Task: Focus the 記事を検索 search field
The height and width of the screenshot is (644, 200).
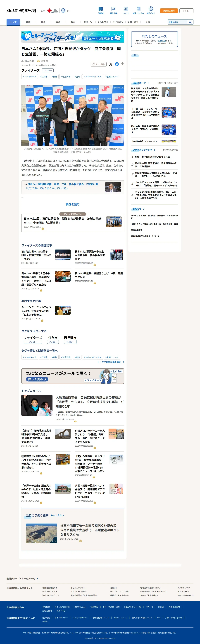Action: click(178, 22)
